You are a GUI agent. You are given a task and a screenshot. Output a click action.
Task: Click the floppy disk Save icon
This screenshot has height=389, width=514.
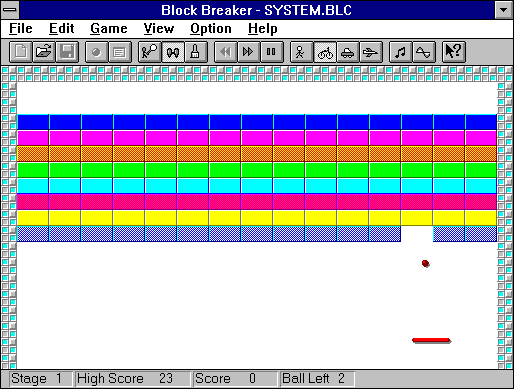click(67, 52)
